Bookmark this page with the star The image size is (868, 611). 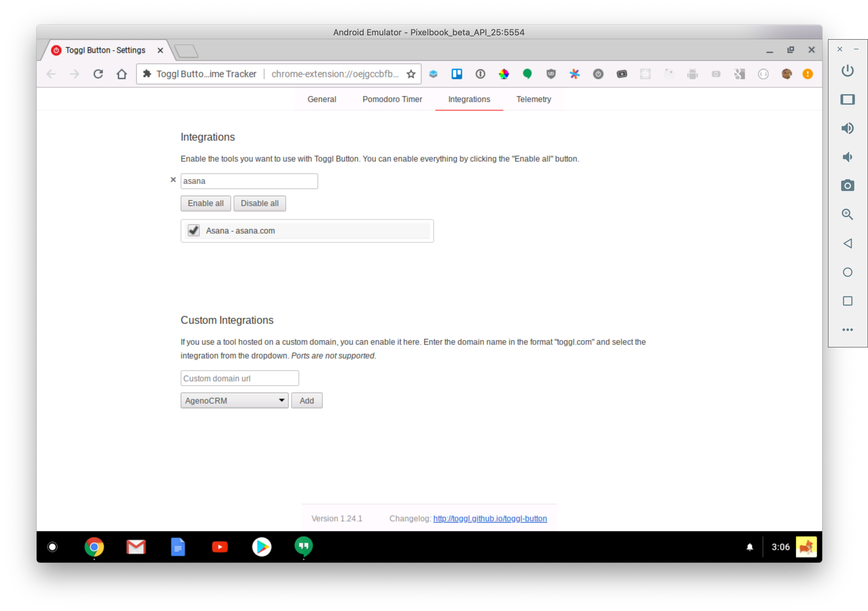(411, 74)
